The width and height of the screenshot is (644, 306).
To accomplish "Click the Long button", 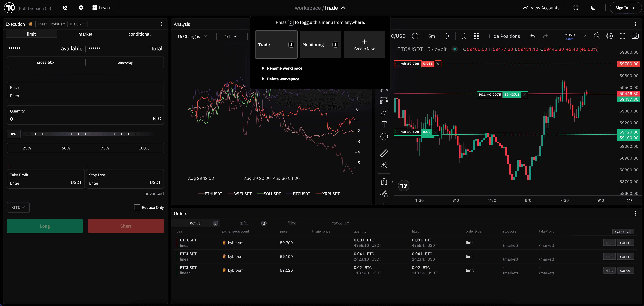I will tap(45, 226).
